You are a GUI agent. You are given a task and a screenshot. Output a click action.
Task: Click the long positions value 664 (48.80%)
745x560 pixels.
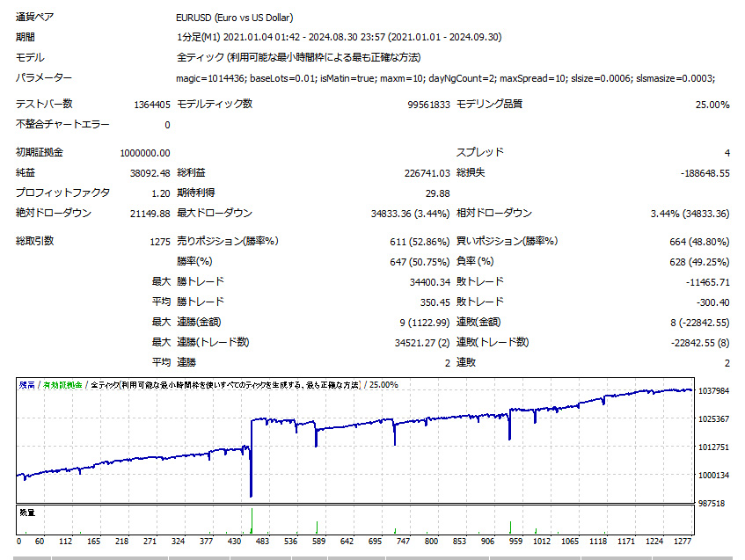click(x=699, y=242)
